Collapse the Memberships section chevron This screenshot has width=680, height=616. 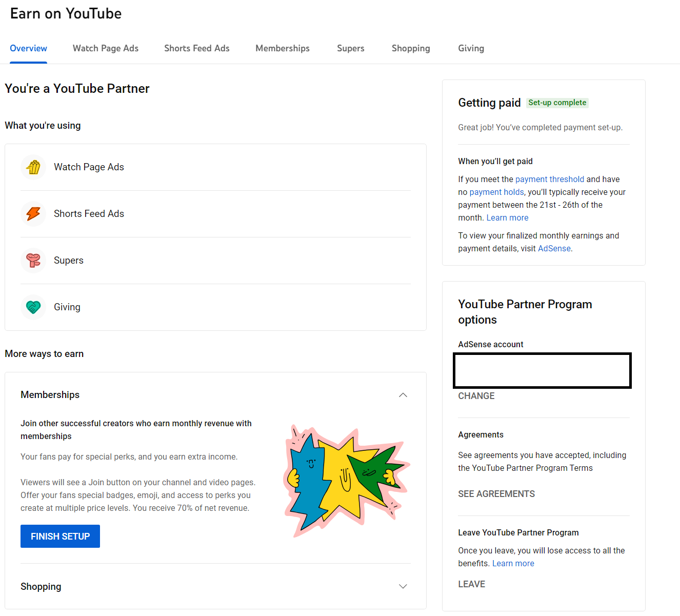403,395
